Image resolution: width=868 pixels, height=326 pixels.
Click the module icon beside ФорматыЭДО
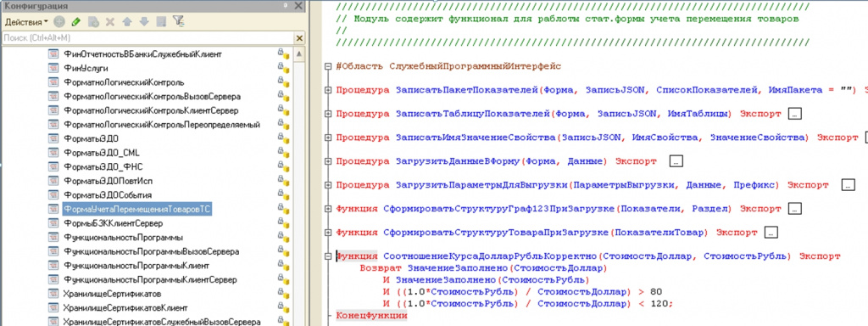click(53, 138)
